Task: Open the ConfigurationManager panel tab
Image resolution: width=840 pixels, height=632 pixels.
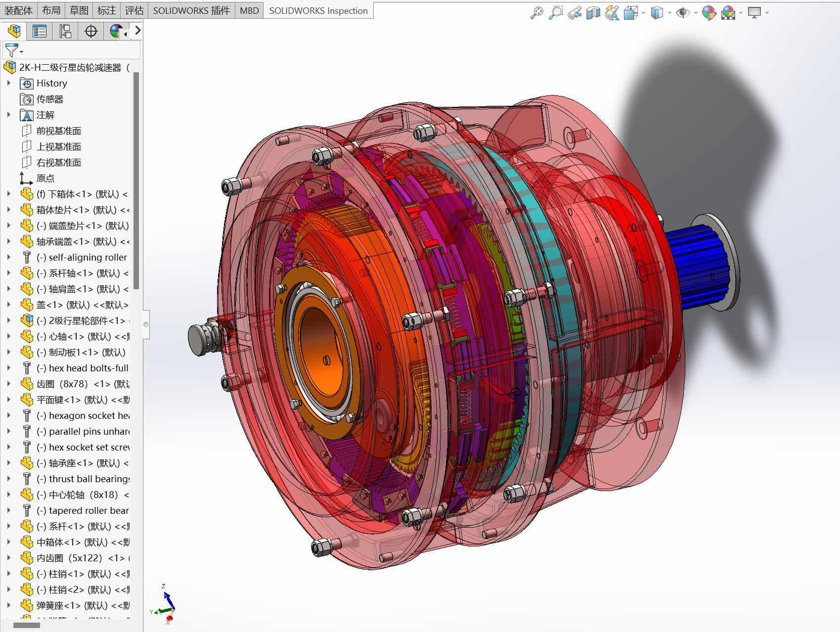Action: click(65, 32)
